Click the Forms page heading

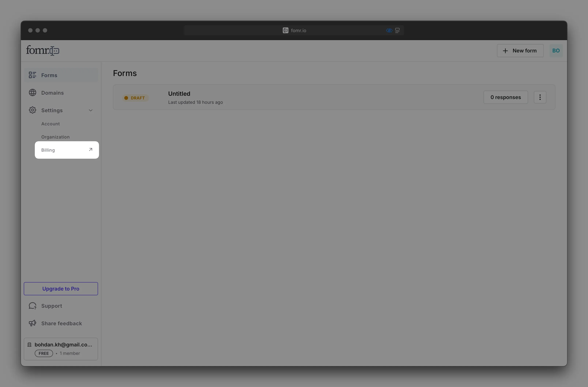125,73
